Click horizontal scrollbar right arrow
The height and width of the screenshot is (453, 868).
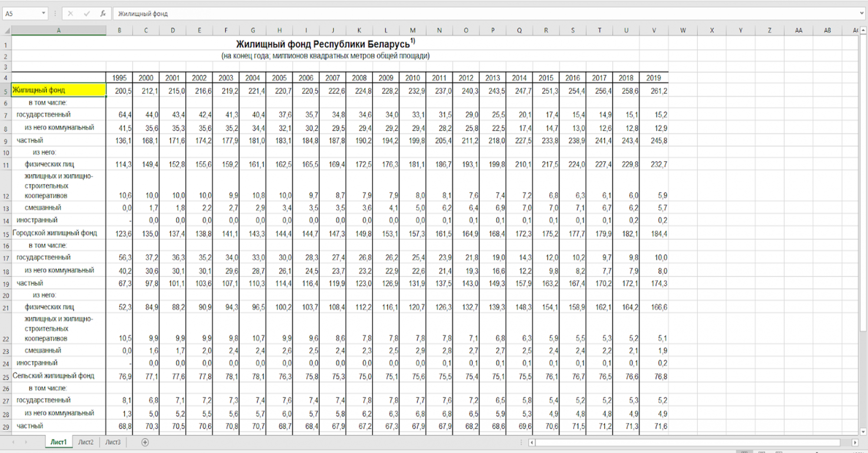(x=855, y=443)
